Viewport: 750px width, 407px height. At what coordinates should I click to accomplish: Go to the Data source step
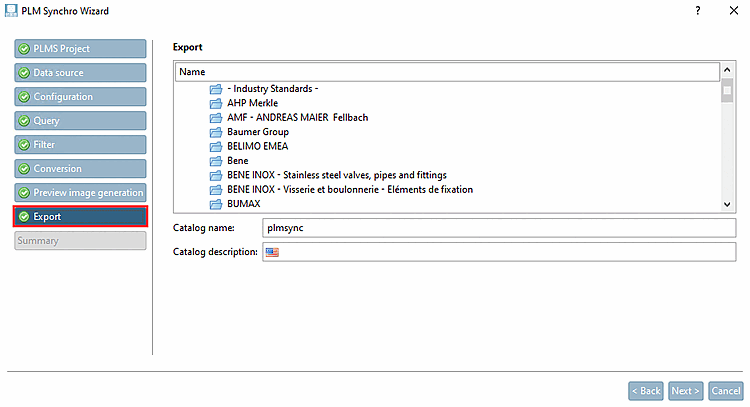click(x=80, y=73)
